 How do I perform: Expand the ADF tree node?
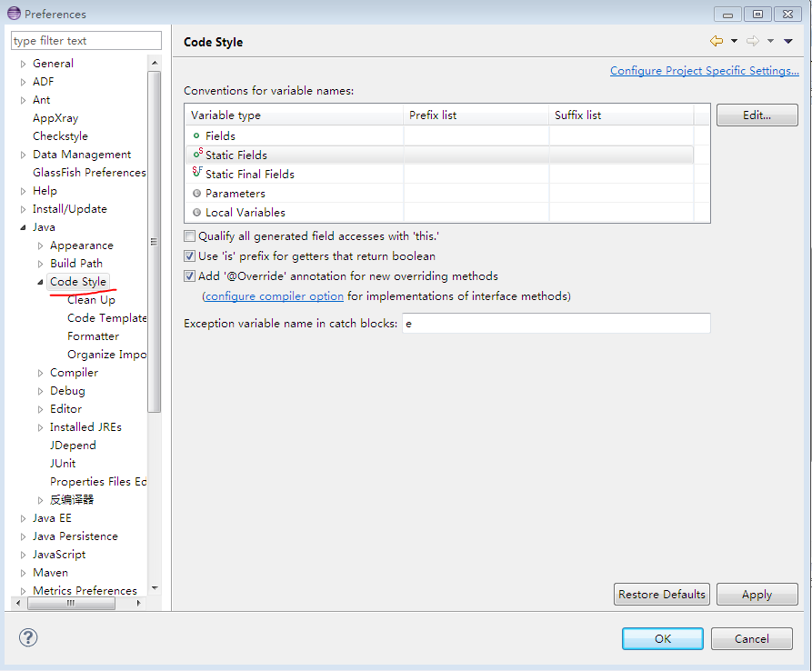pyautogui.click(x=23, y=82)
